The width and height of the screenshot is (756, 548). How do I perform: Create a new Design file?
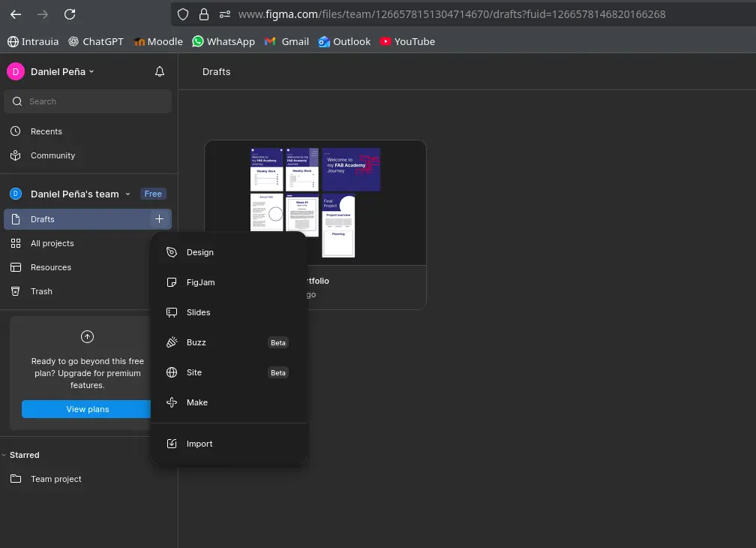coord(199,252)
